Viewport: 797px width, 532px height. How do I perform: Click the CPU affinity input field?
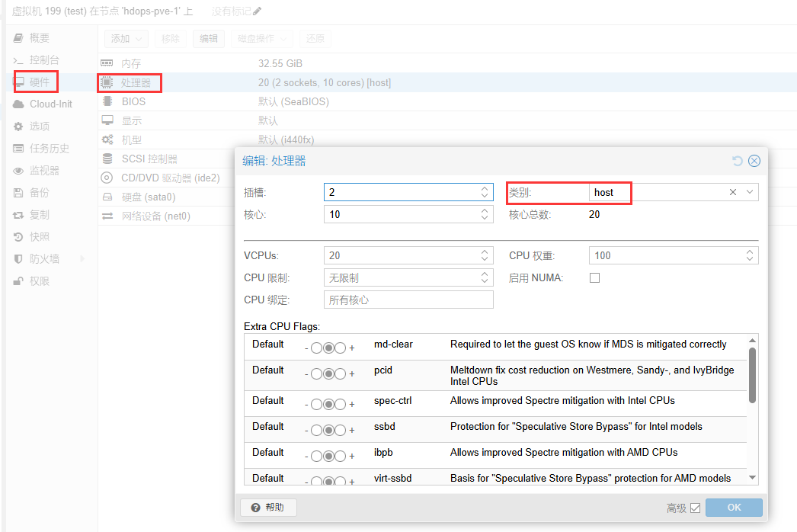tap(408, 300)
